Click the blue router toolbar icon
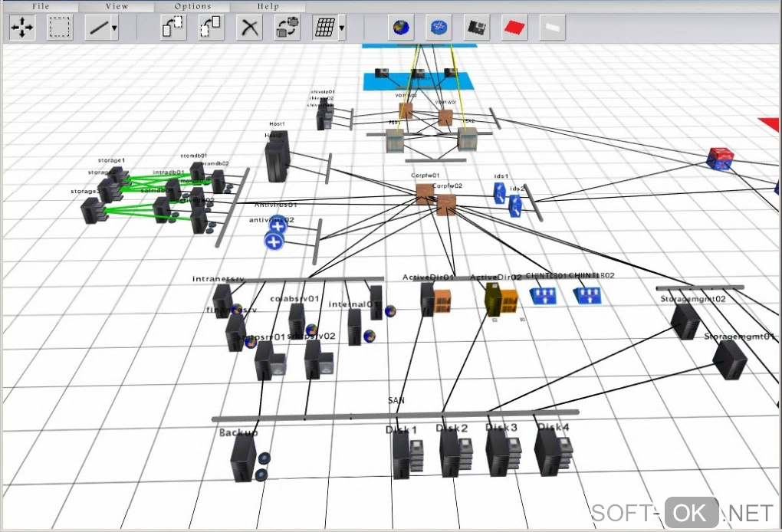Viewport: 782px width, 532px height. [x=439, y=27]
